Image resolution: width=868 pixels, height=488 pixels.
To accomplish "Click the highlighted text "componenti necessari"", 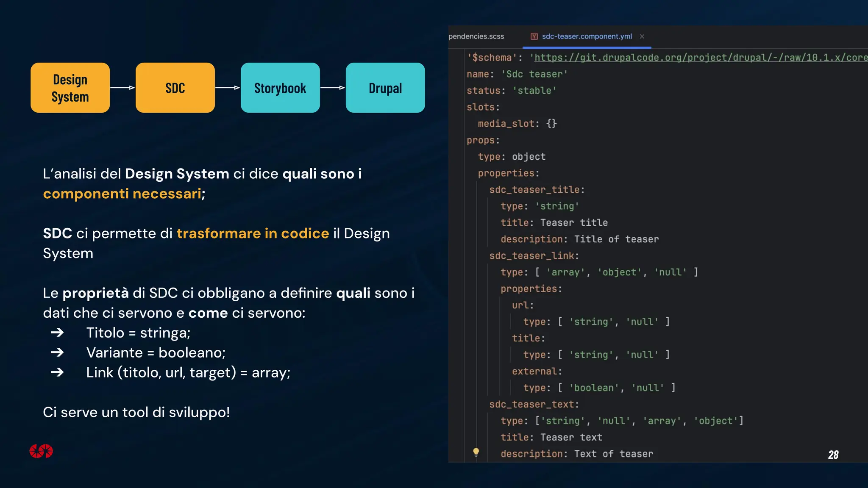I will point(122,194).
